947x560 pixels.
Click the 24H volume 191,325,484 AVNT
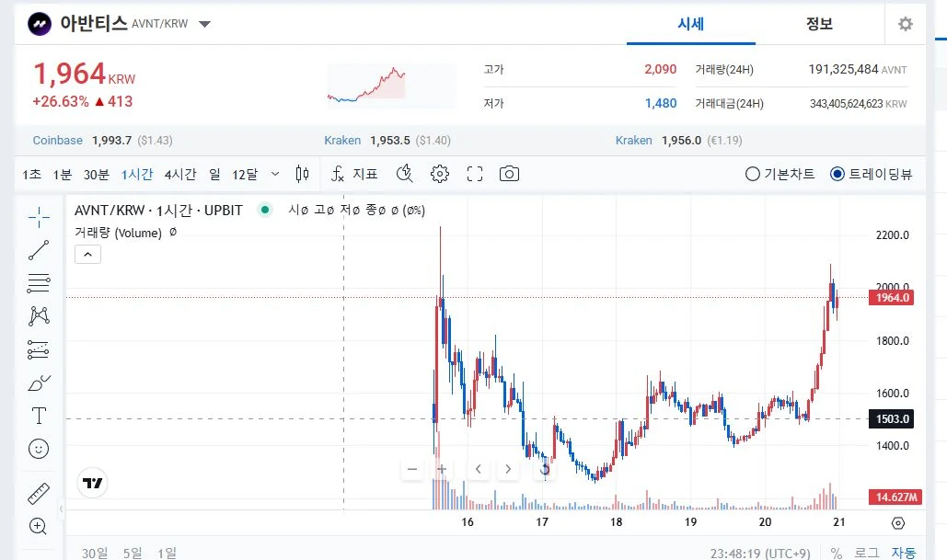[858, 69]
